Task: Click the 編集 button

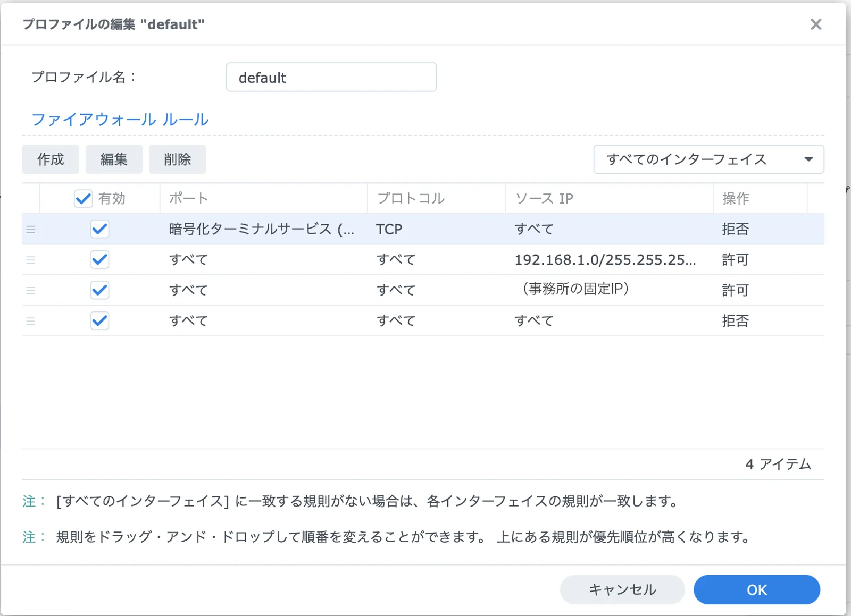Action: point(114,159)
